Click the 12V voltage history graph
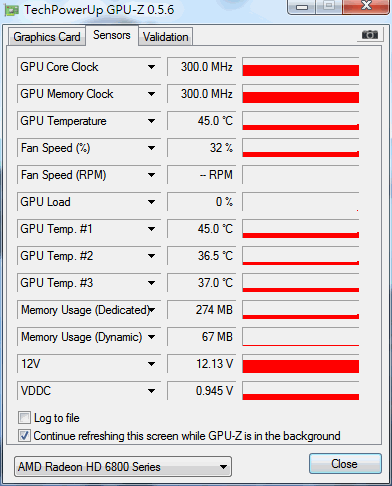The height and width of the screenshot is (486, 392). [301, 364]
